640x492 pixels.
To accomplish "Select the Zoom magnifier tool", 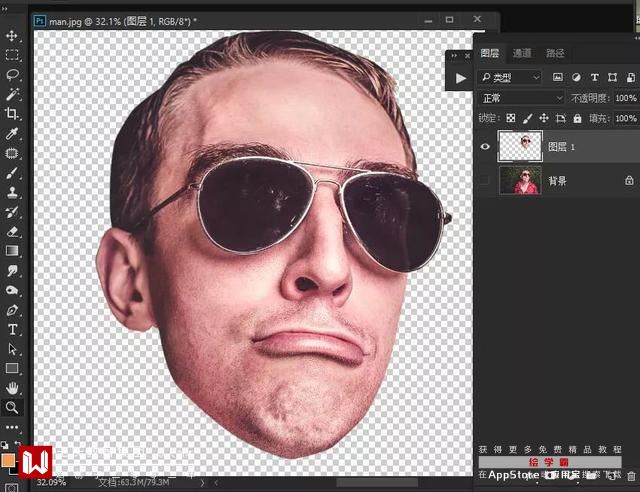I will [x=11, y=407].
